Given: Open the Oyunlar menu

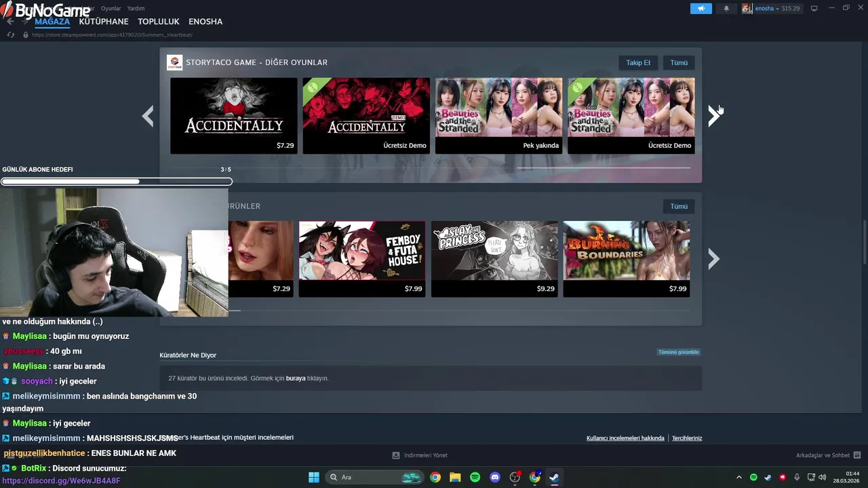Looking at the screenshot, I should [111, 8].
